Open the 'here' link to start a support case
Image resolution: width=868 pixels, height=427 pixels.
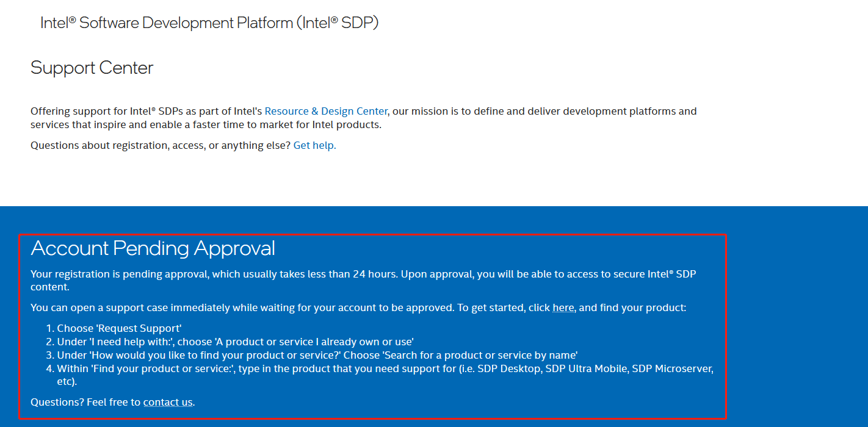tap(562, 307)
